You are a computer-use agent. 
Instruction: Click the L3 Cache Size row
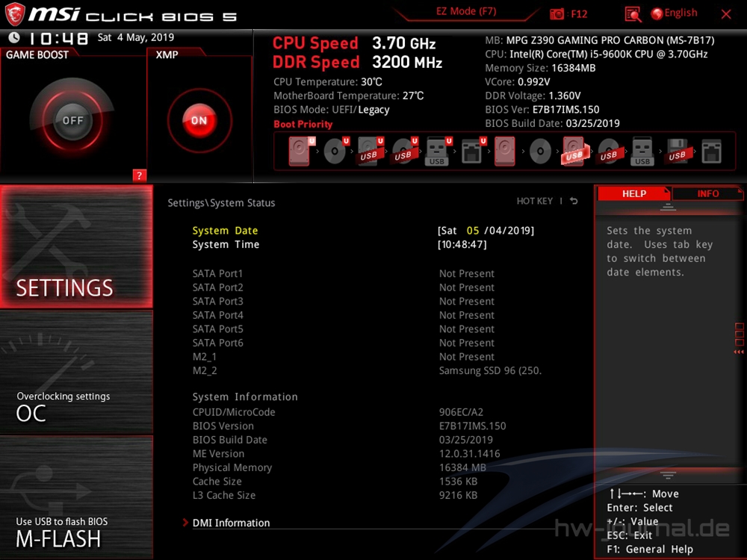coord(335,495)
